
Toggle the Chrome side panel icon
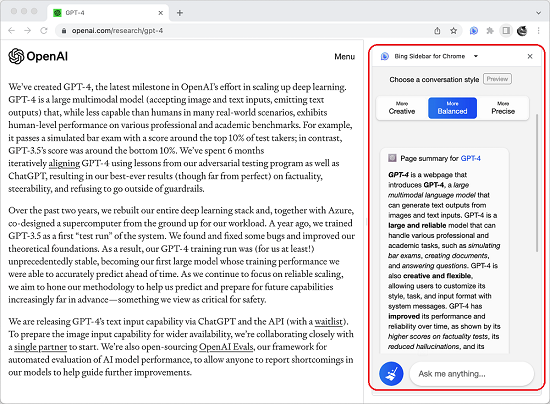[x=506, y=31]
